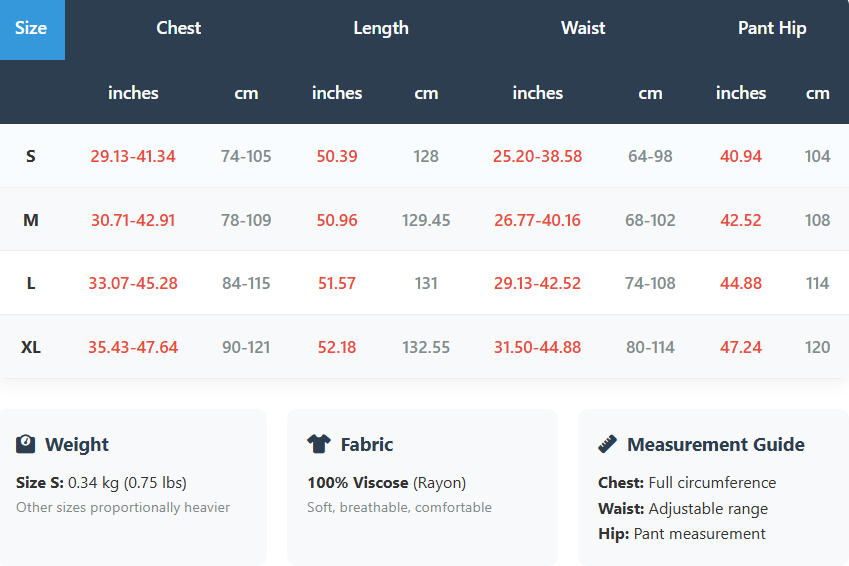Viewport: 849px width, 566px height.
Task: Click the L pant hip inches 44.88
Action: pos(741,283)
